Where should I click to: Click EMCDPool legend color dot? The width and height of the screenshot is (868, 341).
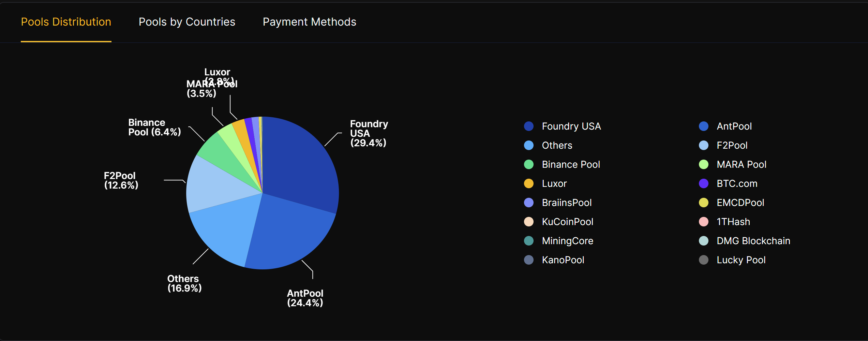(704, 203)
